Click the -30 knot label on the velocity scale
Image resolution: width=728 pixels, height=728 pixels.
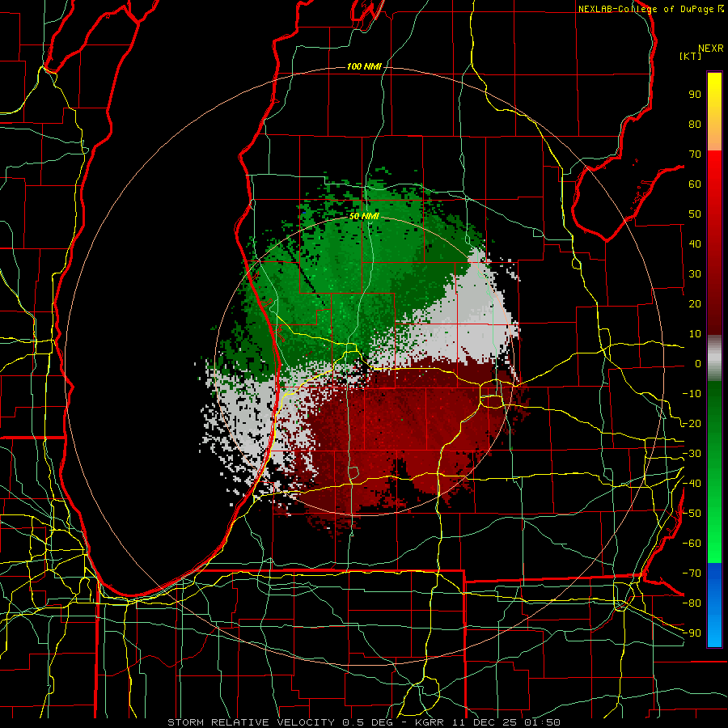[692, 454]
